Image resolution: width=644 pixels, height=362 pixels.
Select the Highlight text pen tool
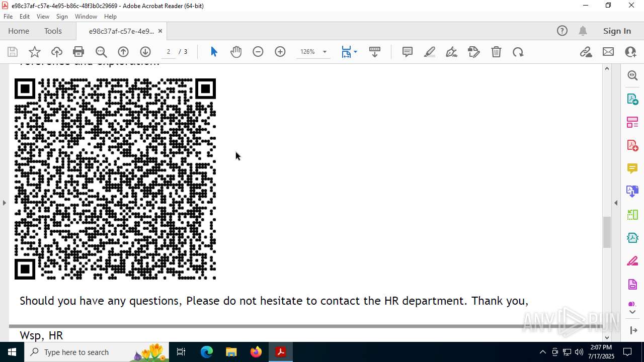pos(430,52)
